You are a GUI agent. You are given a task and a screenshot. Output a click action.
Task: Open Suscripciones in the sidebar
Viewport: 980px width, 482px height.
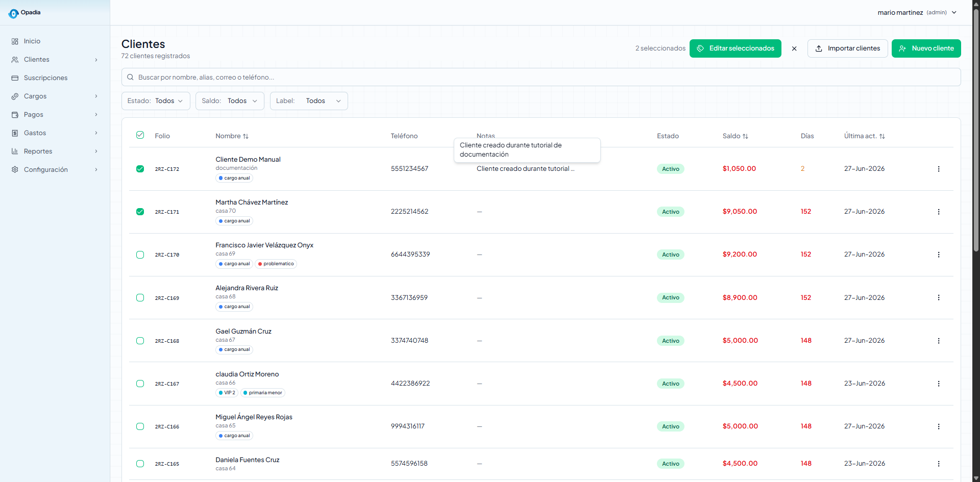coord(45,78)
